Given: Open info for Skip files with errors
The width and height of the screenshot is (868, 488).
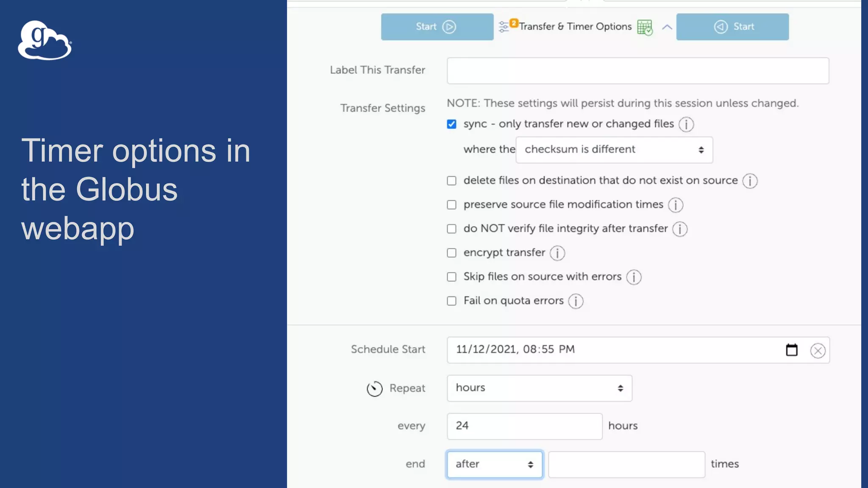Looking at the screenshot, I should 634,277.
